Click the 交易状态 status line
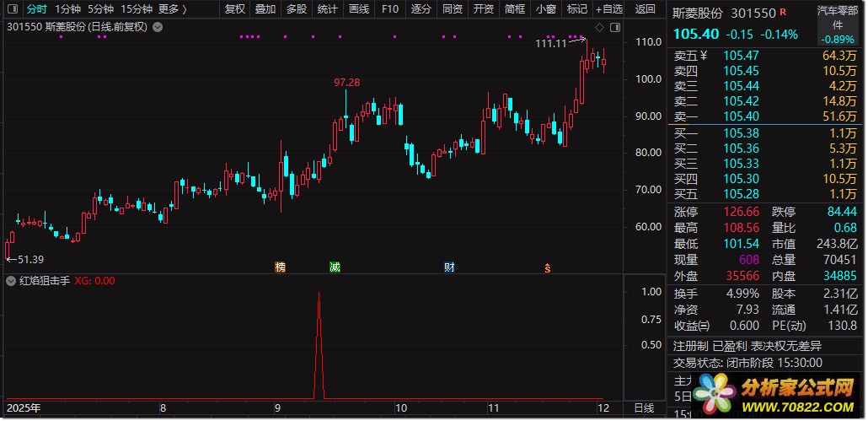 click(x=747, y=363)
